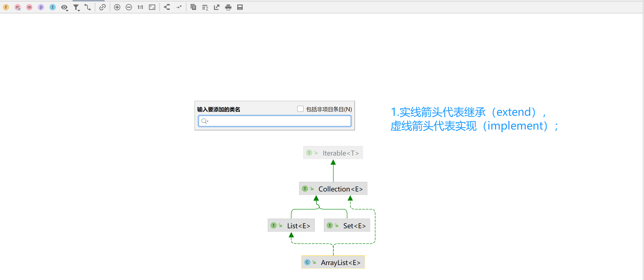Image resolution: width=644 pixels, height=280 pixels.
Task: Click the lock icon on Collection<E> node
Action: (312, 188)
